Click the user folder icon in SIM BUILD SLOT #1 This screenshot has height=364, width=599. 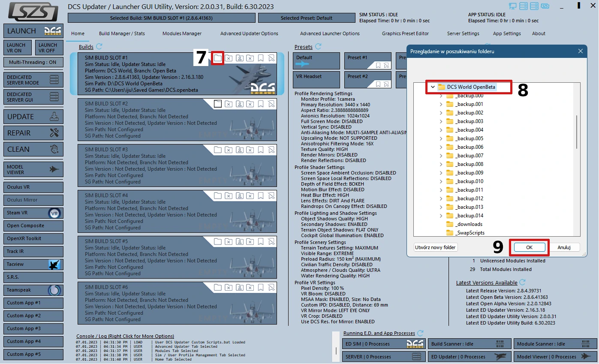point(239,58)
